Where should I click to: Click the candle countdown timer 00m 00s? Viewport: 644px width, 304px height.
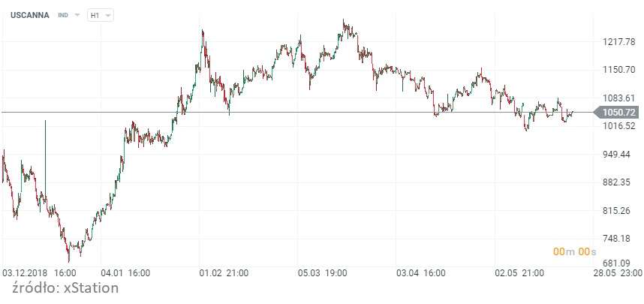coord(574,251)
